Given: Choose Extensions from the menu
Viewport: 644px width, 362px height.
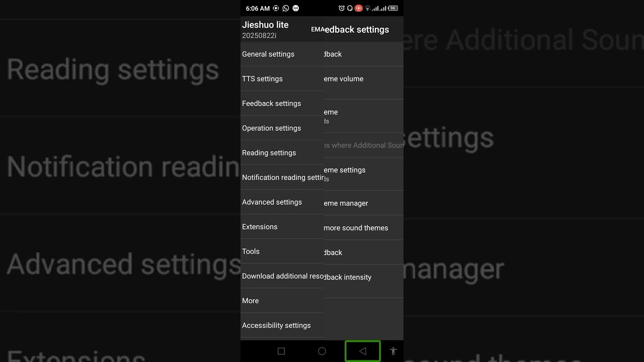Looking at the screenshot, I should click(x=282, y=227).
